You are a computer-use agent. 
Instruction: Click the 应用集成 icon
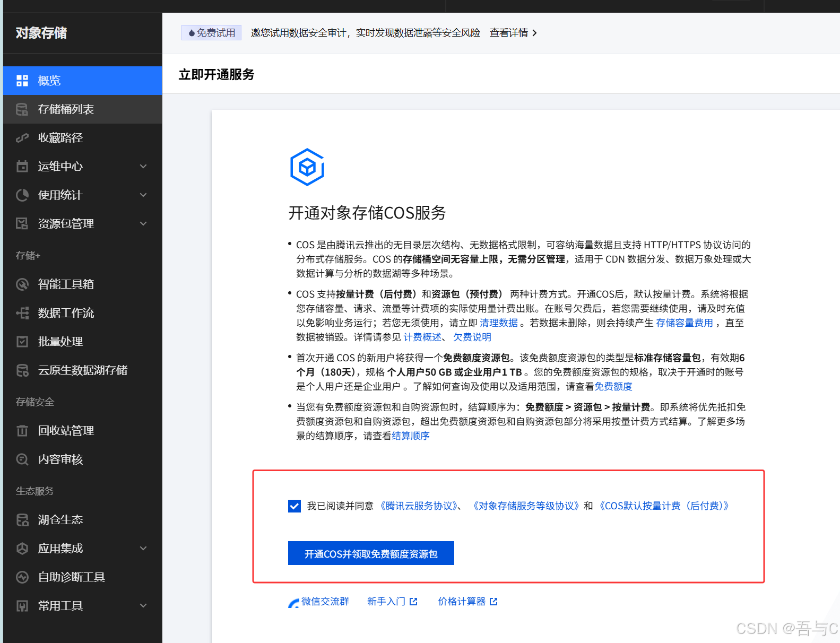(22, 549)
